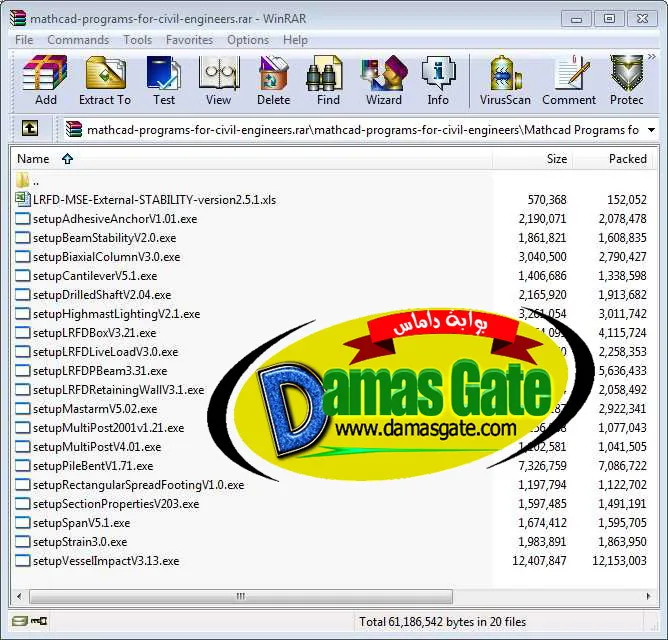668x640 pixels.
Task: Open the File menu
Action: 24,40
